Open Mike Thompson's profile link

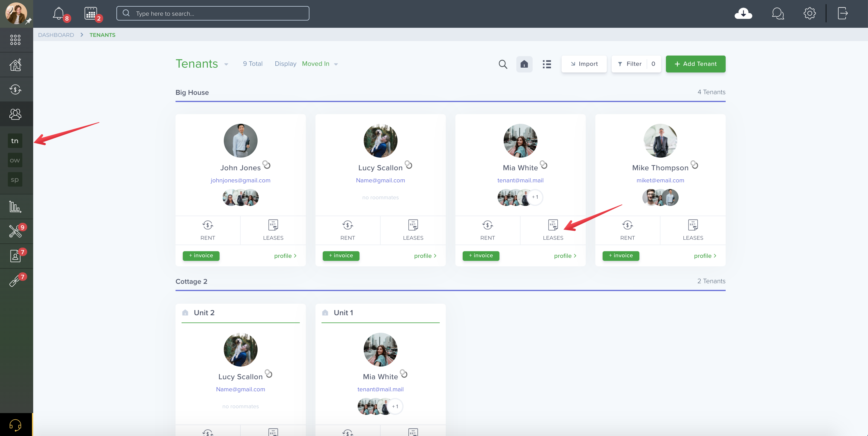pyautogui.click(x=705, y=256)
